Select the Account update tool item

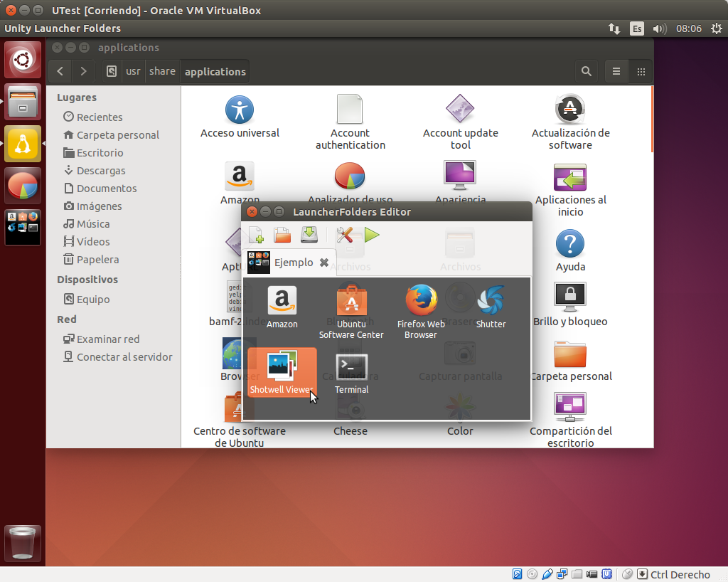pyautogui.click(x=461, y=122)
